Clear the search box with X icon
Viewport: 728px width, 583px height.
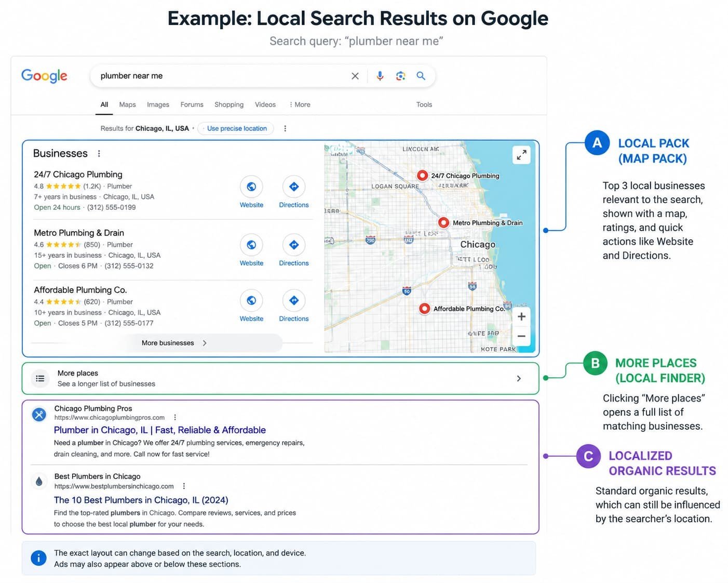tap(355, 76)
